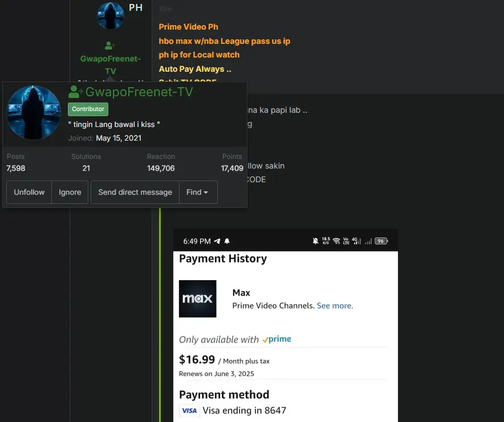The height and width of the screenshot is (422, 504).
Task: Click the muted bell icon in status bar
Action: (x=316, y=241)
